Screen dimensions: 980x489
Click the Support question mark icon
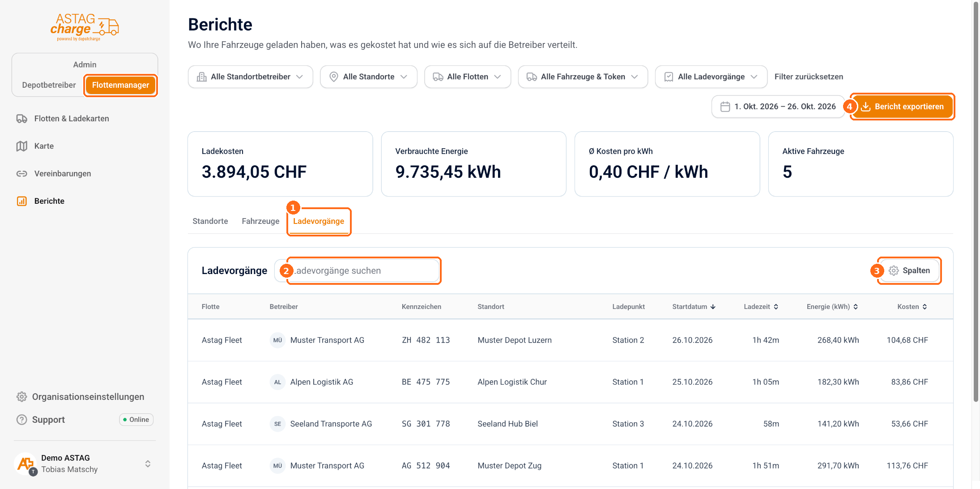[x=22, y=420]
